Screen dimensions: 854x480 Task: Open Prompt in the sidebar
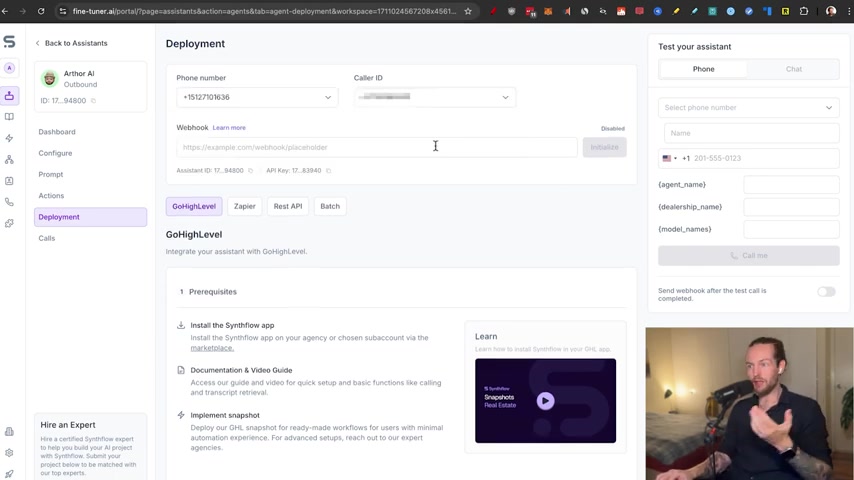click(x=51, y=174)
